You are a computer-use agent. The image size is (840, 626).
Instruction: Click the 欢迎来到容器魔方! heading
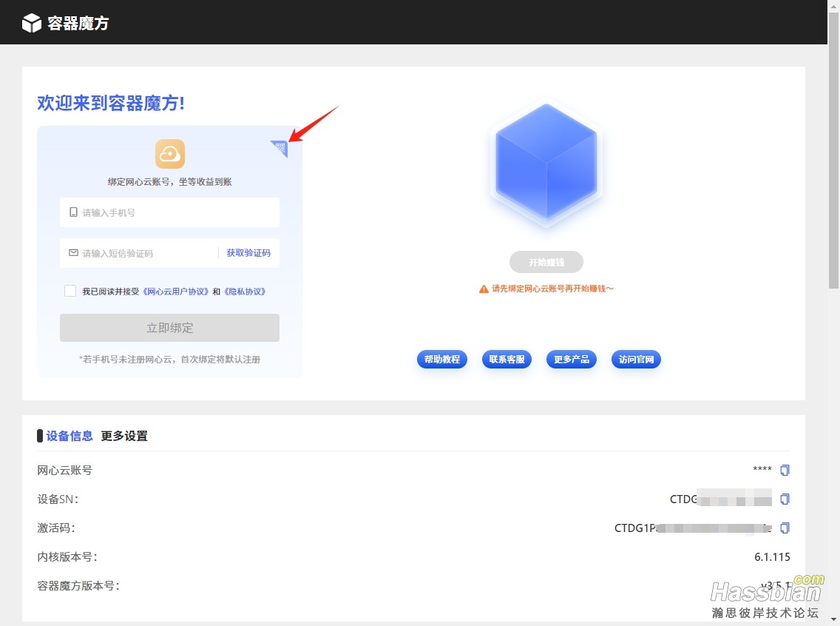tap(111, 103)
